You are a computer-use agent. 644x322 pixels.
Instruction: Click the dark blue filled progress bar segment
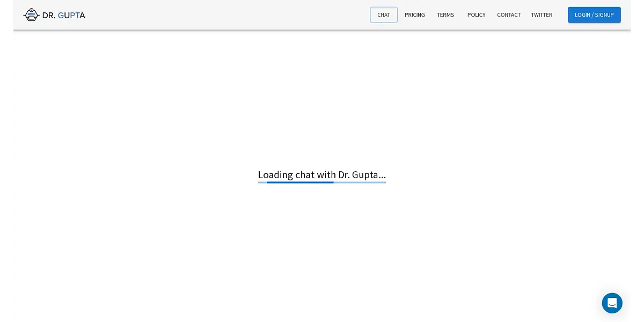click(300, 182)
